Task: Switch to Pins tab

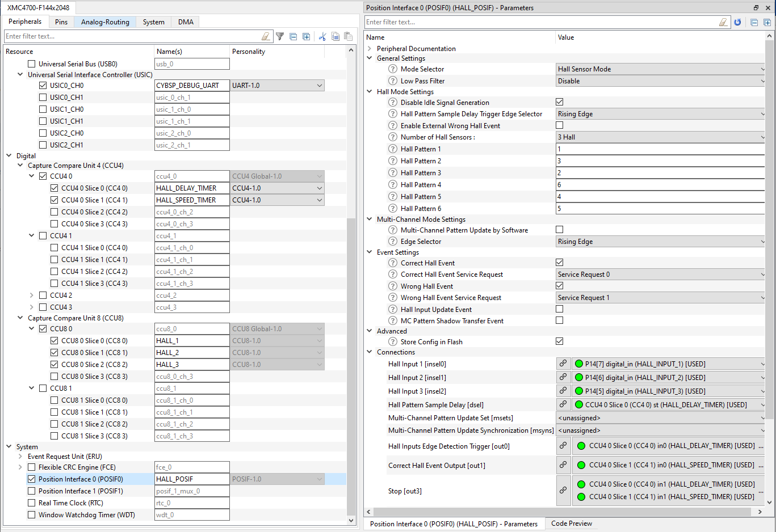Action: (x=61, y=22)
